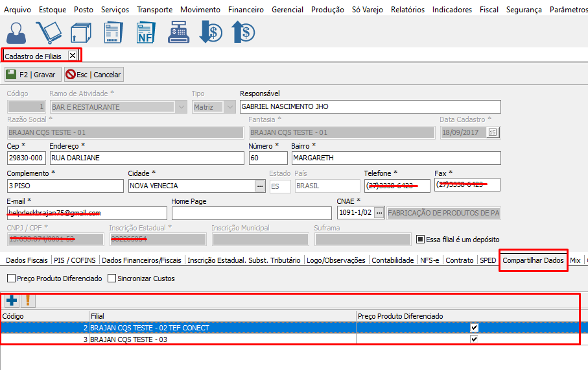Open the Financeiro menu

(x=246, y=10)
